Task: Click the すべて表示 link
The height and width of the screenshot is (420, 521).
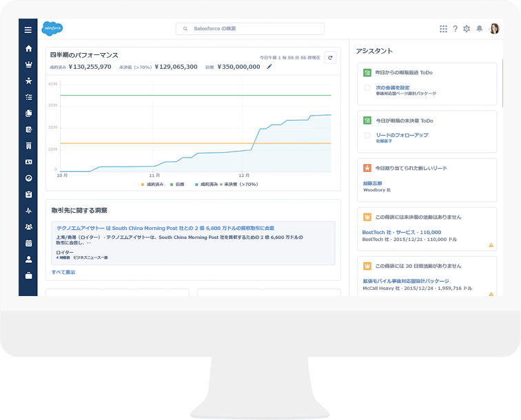Action: tap(63, 272)
